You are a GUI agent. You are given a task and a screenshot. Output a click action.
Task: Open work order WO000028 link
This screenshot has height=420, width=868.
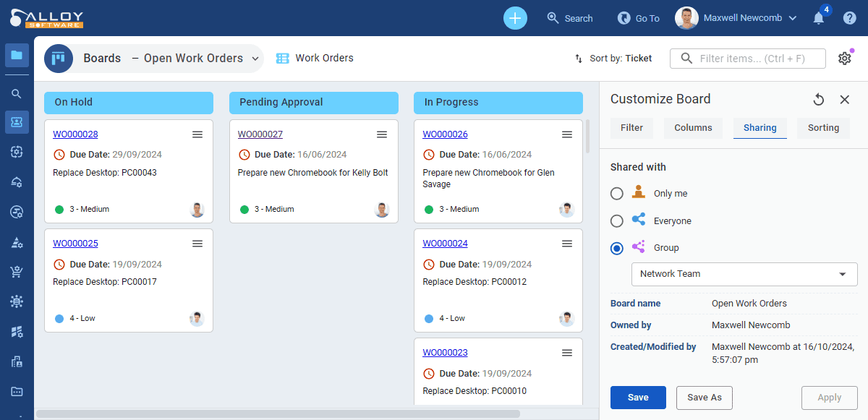pos(75,134)
